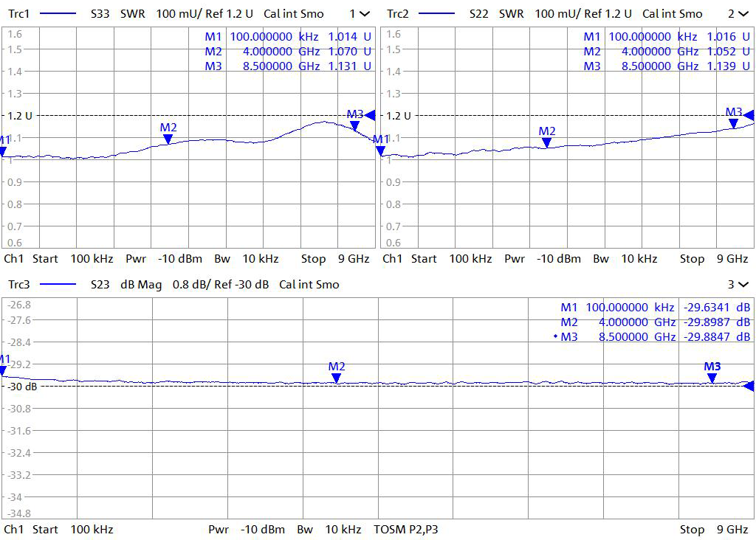
Task: Click marker M3 triangle on S33 SWR trace
Action: [x=355, y=125]
